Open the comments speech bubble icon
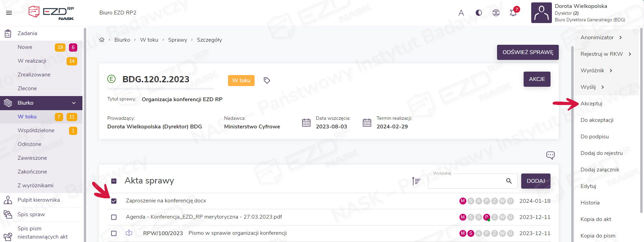Viewport: 644px width, 242px height. 550,155
